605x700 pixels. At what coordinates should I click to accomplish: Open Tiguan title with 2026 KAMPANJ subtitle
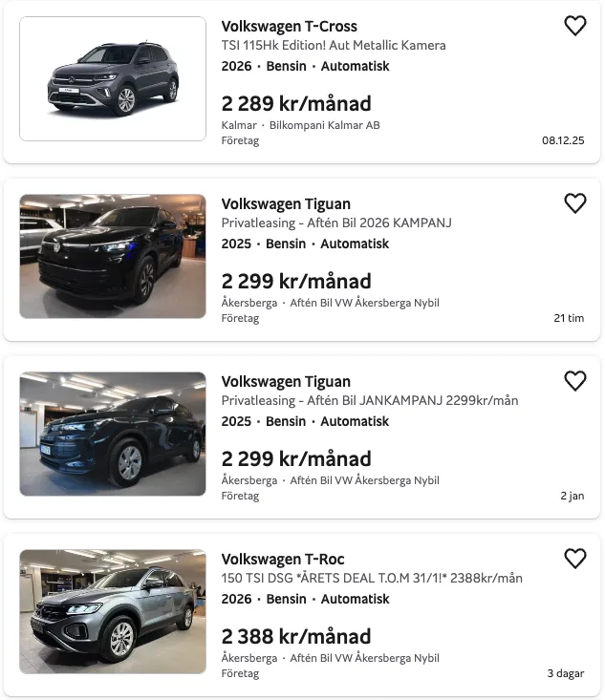286,204
